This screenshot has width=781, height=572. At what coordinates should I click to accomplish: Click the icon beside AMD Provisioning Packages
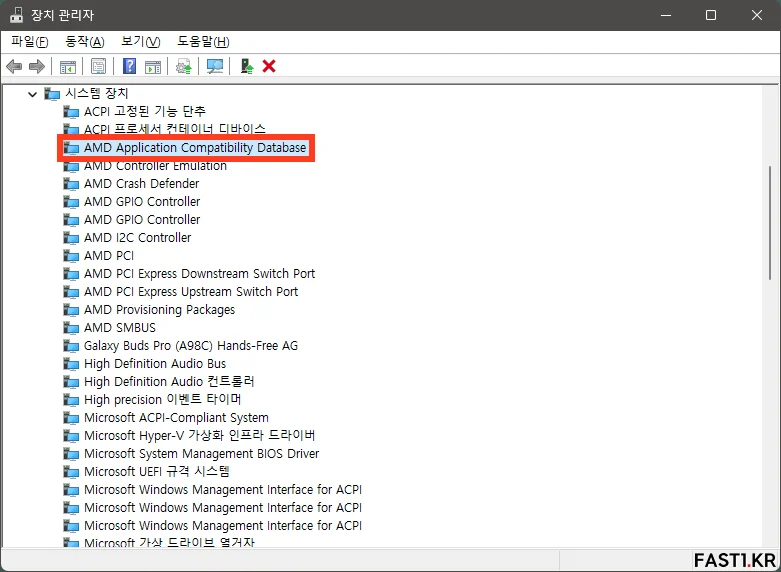(x=71, y=310)
